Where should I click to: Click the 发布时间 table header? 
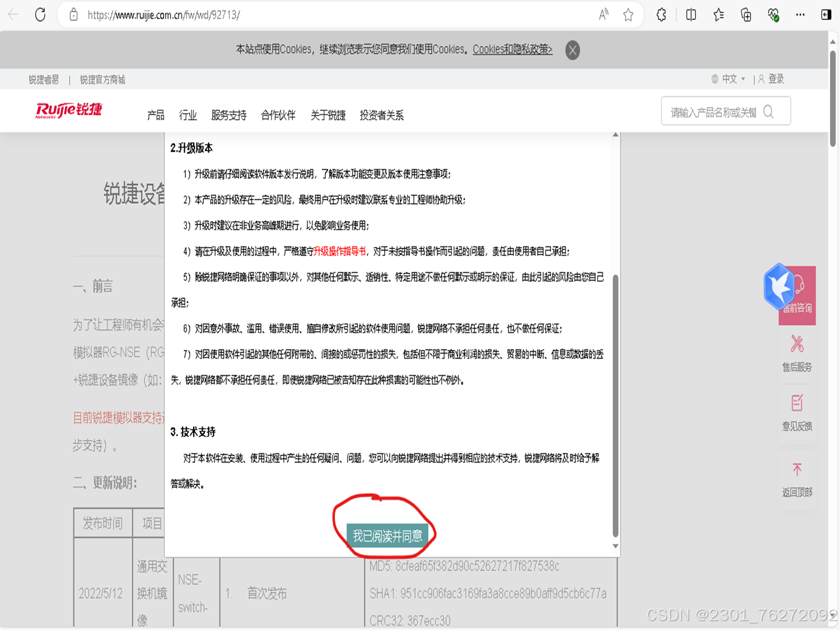point(102,524)
